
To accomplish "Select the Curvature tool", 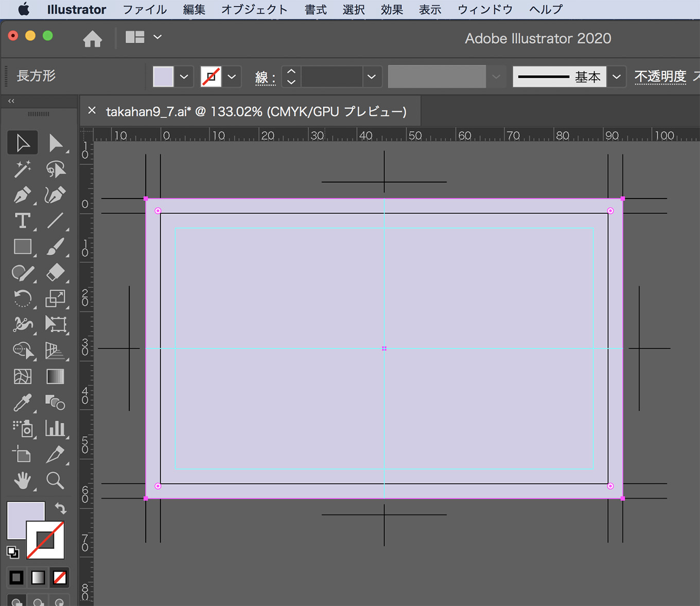I will click(x=56, y=195).
